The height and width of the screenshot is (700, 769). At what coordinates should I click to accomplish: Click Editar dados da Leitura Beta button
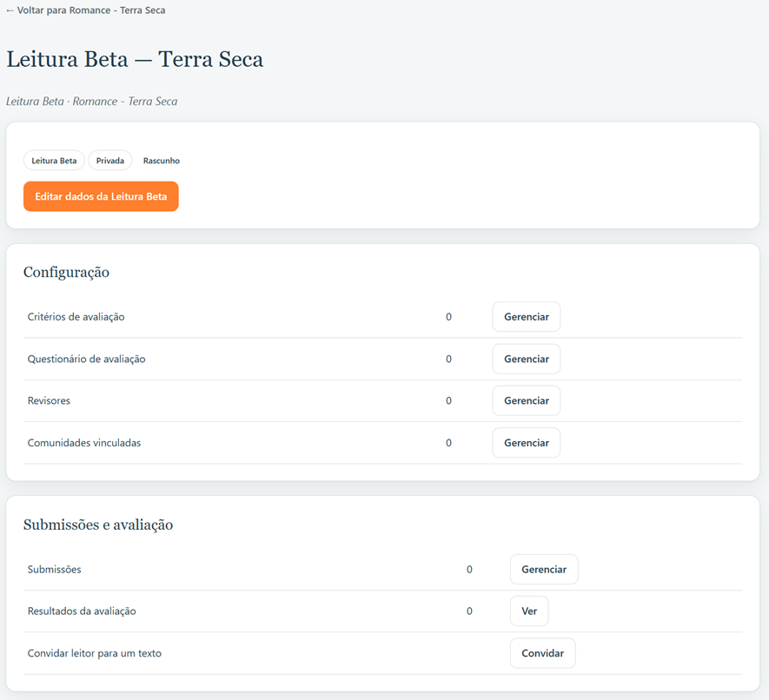101,196
